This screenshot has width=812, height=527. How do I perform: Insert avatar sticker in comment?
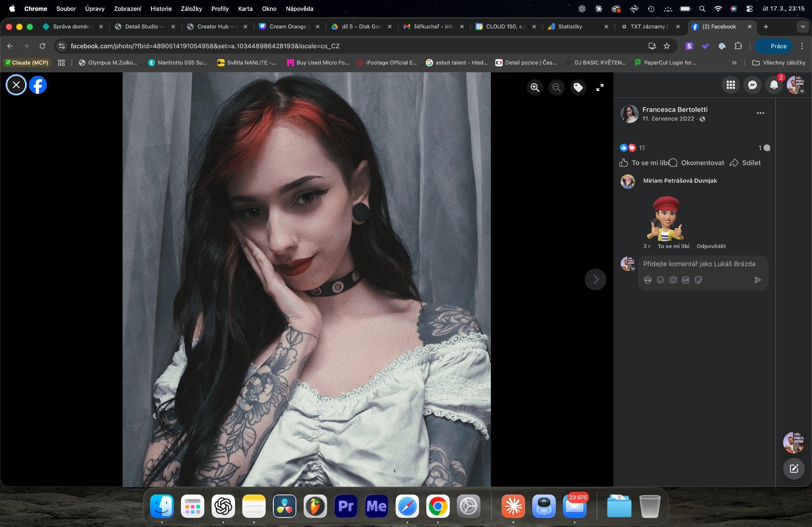pyautogui.click(x=648, y=280)
